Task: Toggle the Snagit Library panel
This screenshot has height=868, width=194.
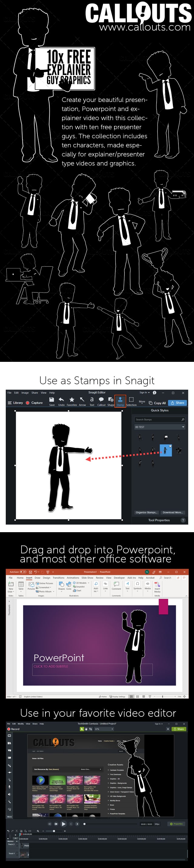Action: (x=15, y=403)
